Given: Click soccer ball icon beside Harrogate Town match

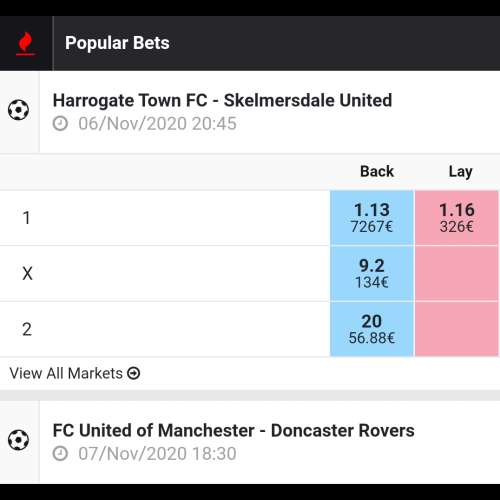Looking at the screenshot, I should click(x=18, y=110).
